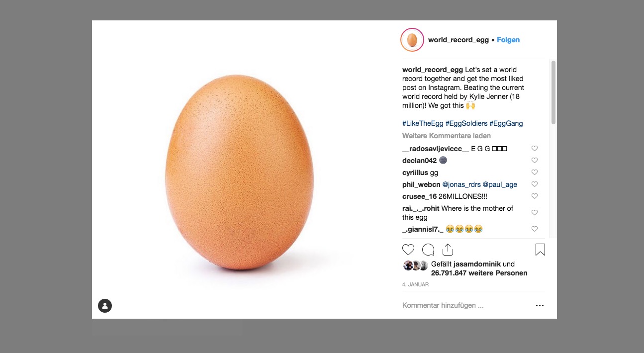The width and height of the screenshot is (644, 353).
Task: Open the #LikeTheEgg hashtag
Action: pyautogui.click(x=423, y=123)
